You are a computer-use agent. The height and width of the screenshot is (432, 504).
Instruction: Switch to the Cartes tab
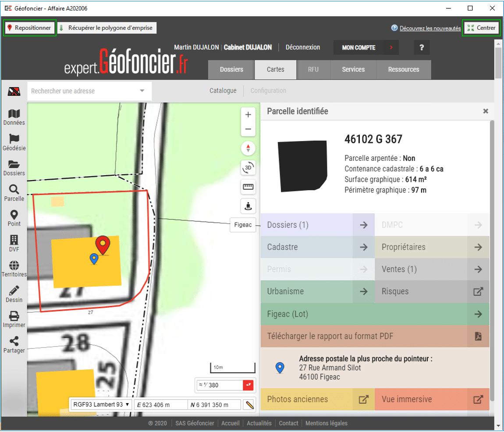275,70
